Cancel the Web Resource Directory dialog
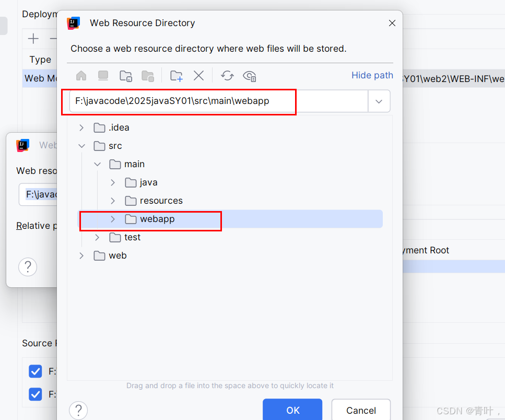This screenshot has height=420, width=505. tap(361, 410)
